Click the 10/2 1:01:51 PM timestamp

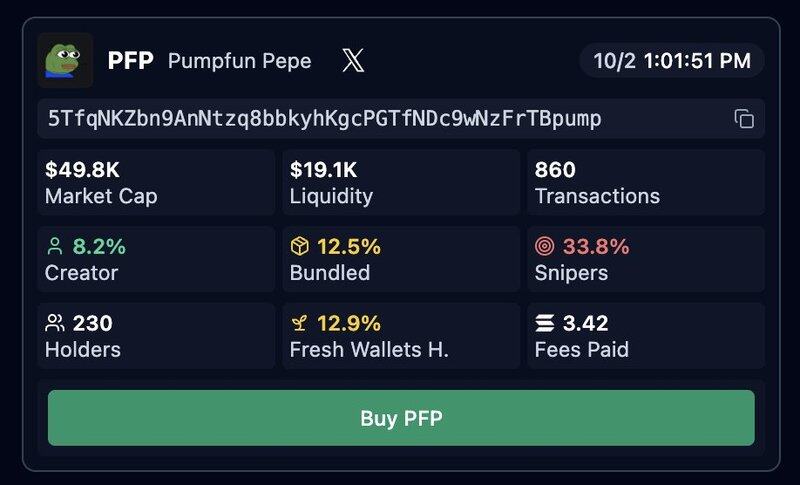coord(672,61)
